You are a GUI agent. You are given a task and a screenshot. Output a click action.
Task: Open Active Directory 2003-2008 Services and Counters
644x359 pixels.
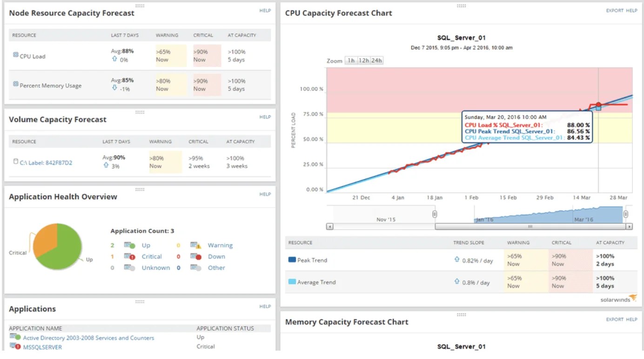pyautogui.click(x=88, y=337)
